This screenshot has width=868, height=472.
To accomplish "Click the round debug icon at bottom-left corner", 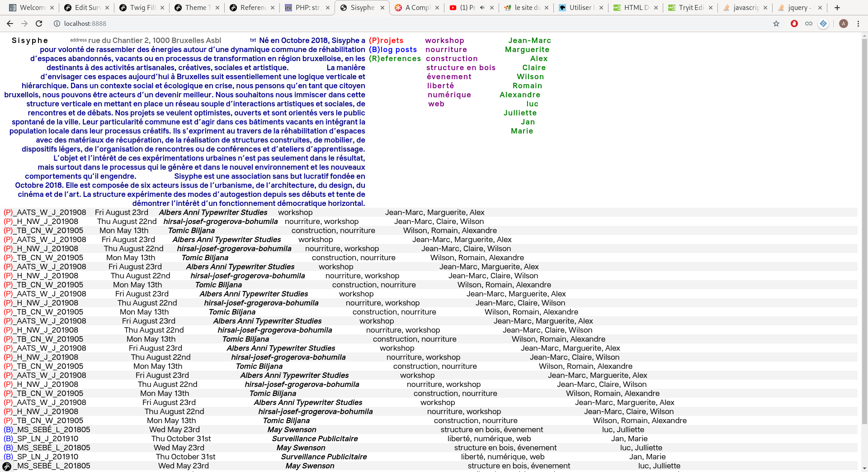I will point(7,466).
